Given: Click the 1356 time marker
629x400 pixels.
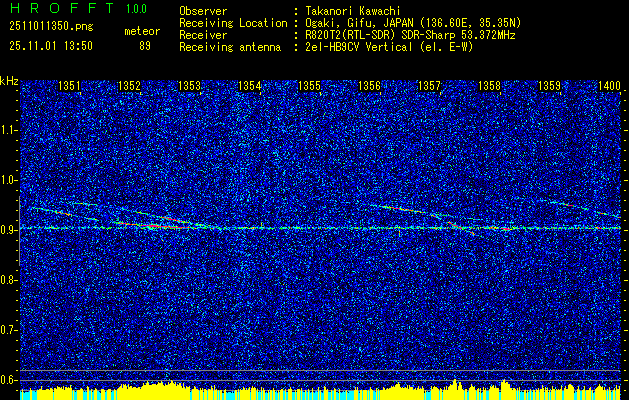Looking at the screenshot, I should 369,85.
